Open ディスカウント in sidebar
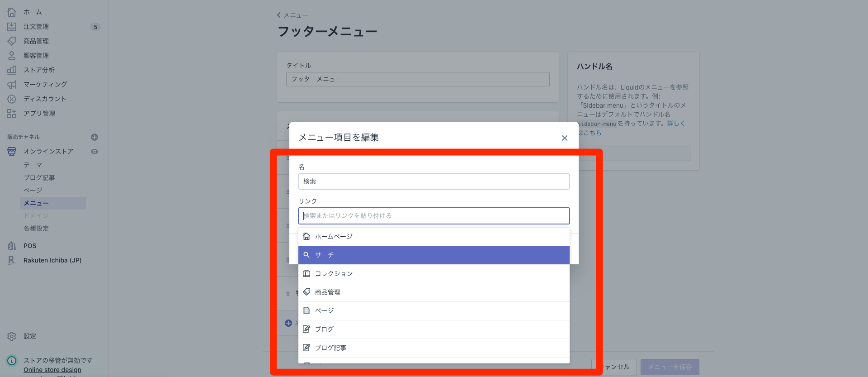 click(x=45, y=99)
